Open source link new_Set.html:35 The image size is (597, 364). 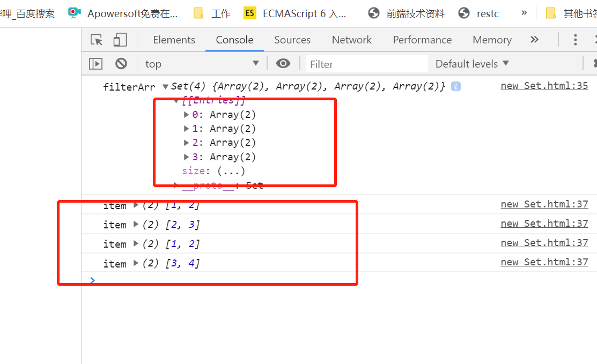click(544, 86)
